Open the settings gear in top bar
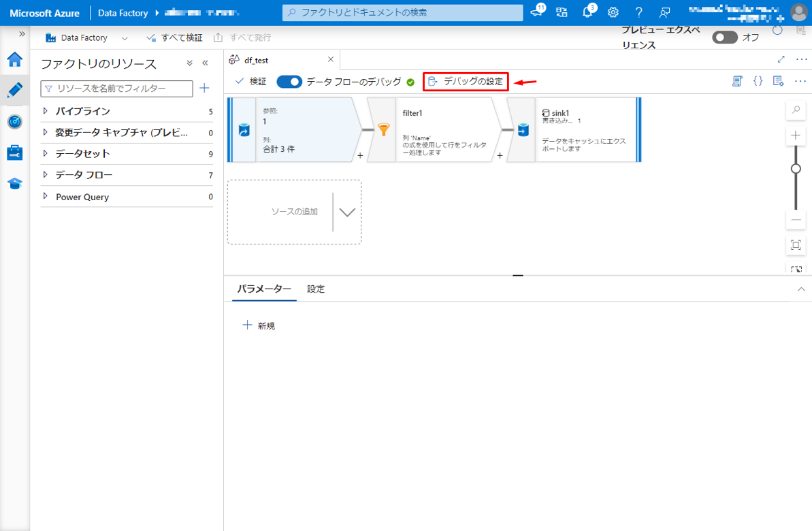The height and width of the screenshot is (531, 812). (x=613, y=12)
